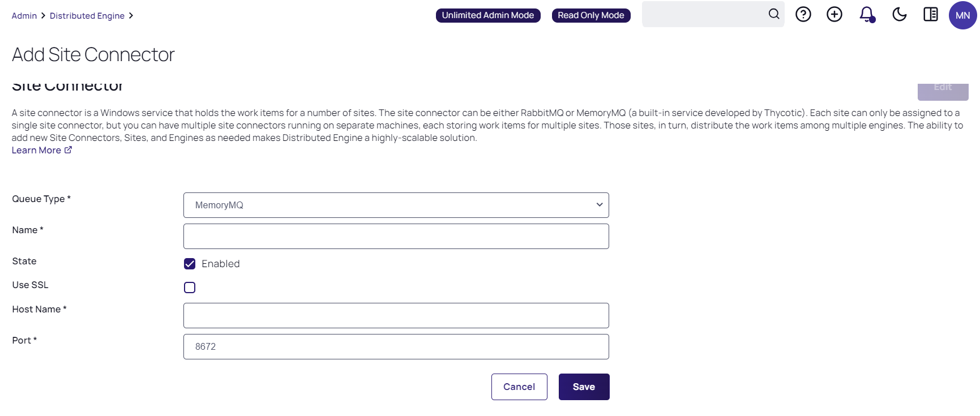Enable the Use SSL checkbox

point(190,288)
